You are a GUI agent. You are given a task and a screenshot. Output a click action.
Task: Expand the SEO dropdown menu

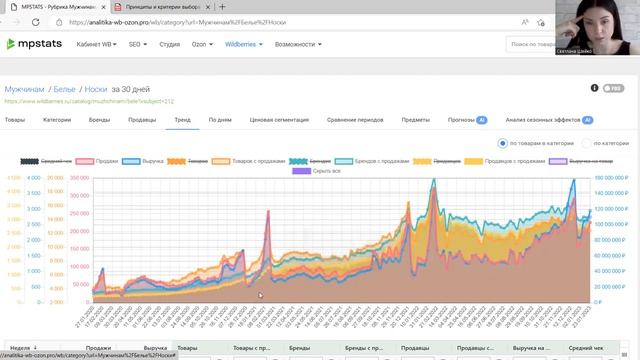click(x=138, y=44)
